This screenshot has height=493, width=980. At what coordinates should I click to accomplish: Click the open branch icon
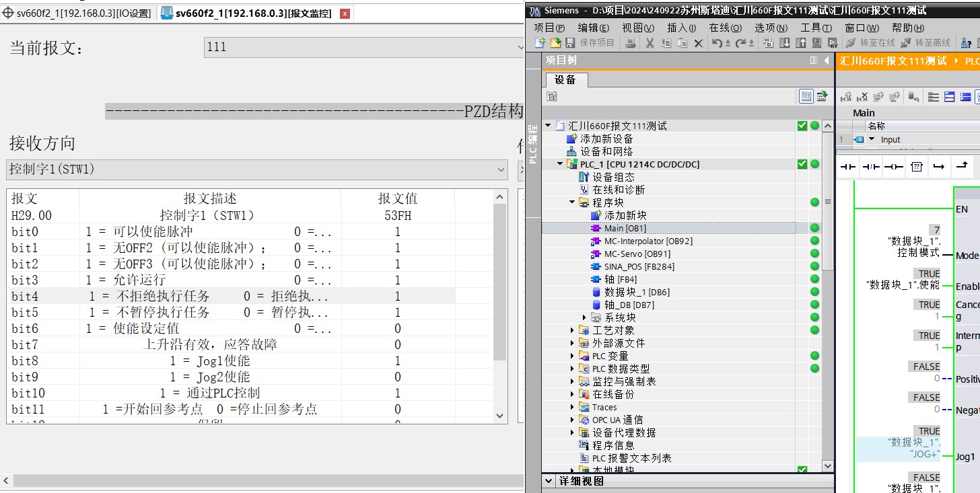(x=939, y=166)
